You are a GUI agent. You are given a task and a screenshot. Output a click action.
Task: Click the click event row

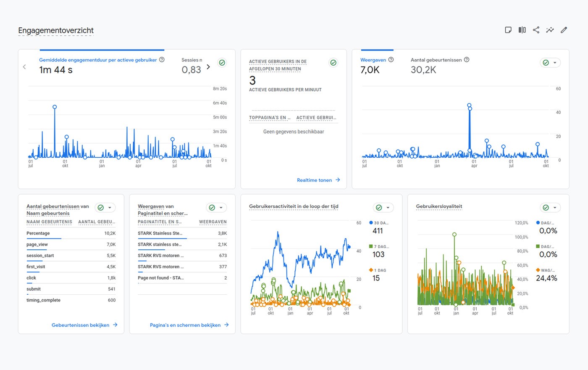point(71,278)
